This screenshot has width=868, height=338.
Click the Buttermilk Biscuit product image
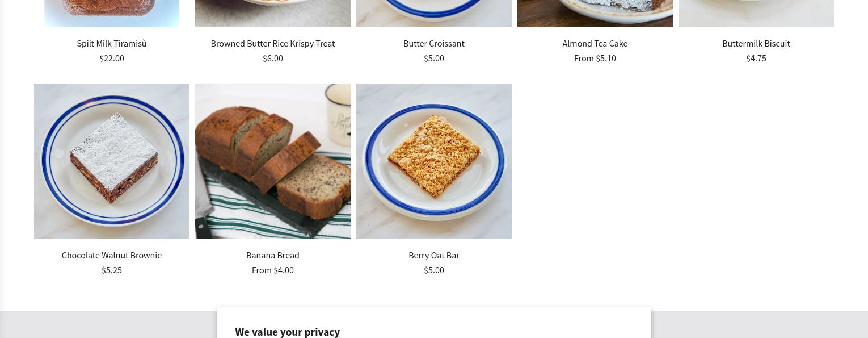(x=756, y=13)
